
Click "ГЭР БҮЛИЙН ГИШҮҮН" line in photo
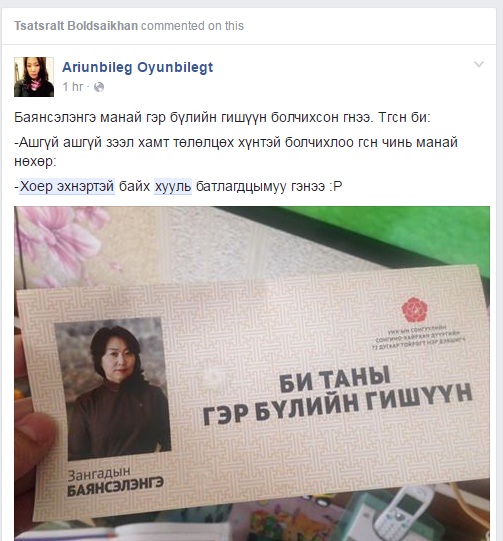pos(337,405)
